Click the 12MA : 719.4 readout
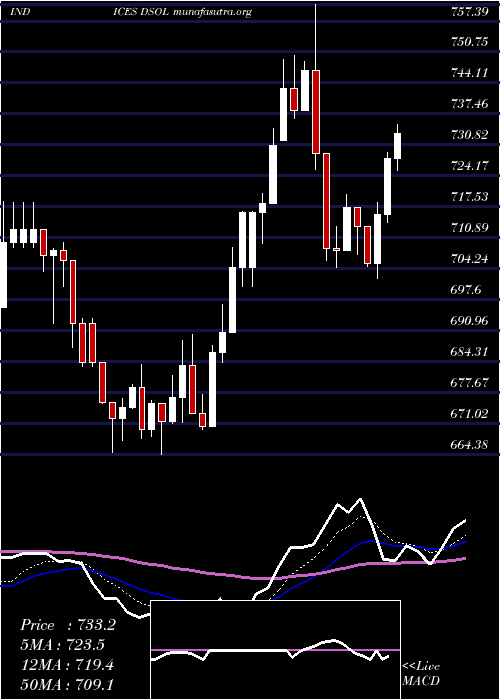Viewport: 500px width, 700px height. (x=67, y=665)
